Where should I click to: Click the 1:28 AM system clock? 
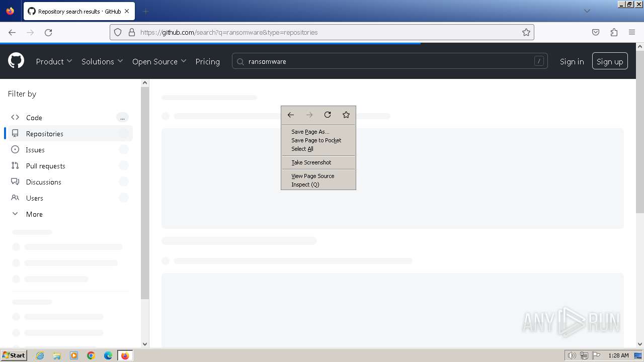[618, 355]
